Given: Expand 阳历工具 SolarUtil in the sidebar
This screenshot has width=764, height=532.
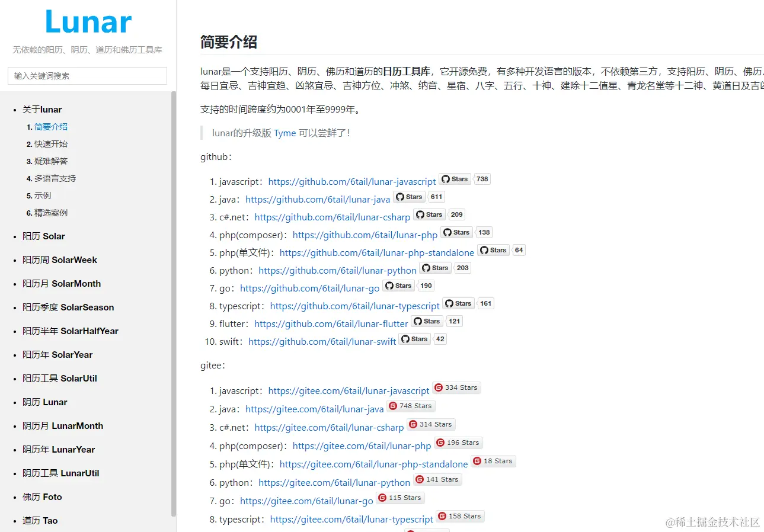Looking at the screenshot, I should pyautogui.click(x=60, y=379).
